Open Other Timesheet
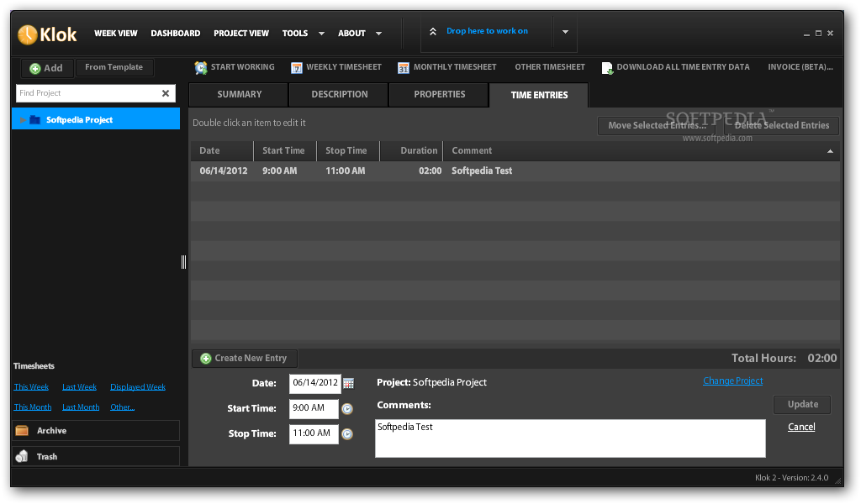Image resolution: width=861 pixels, height=504 pixels. click(550, 67)
